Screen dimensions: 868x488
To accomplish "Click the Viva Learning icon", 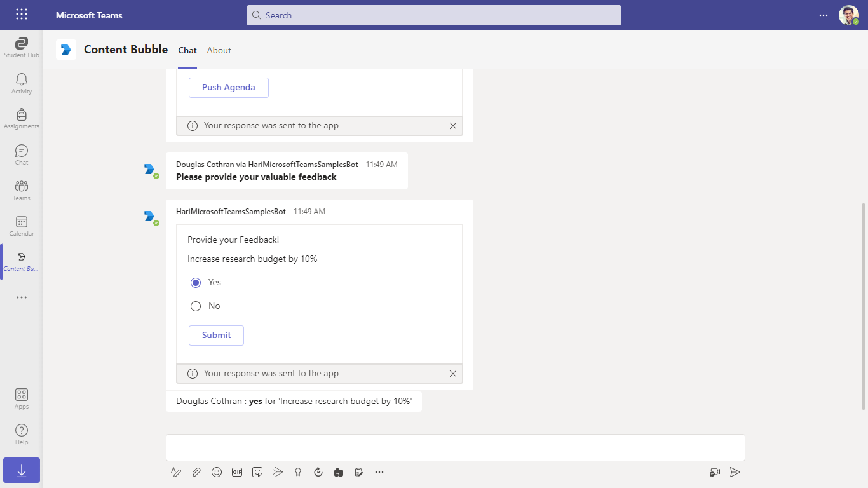I will 339,472.
